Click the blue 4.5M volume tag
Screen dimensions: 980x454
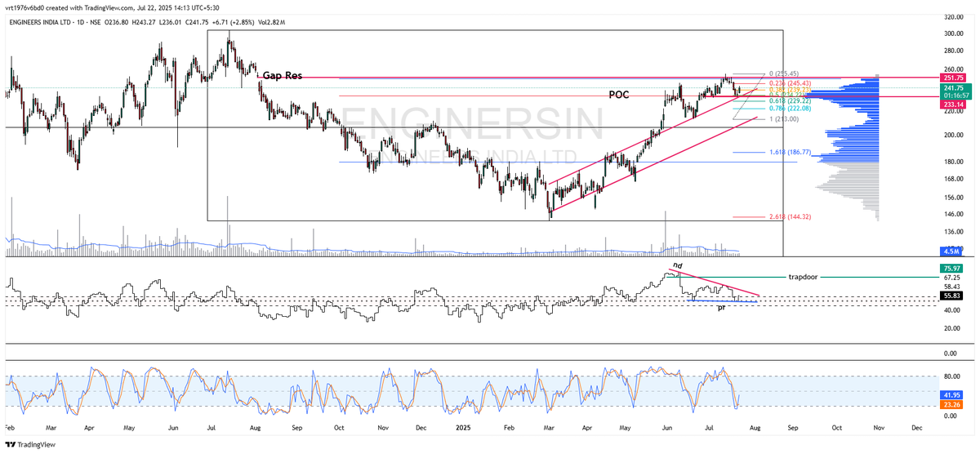tap(953, 251)
